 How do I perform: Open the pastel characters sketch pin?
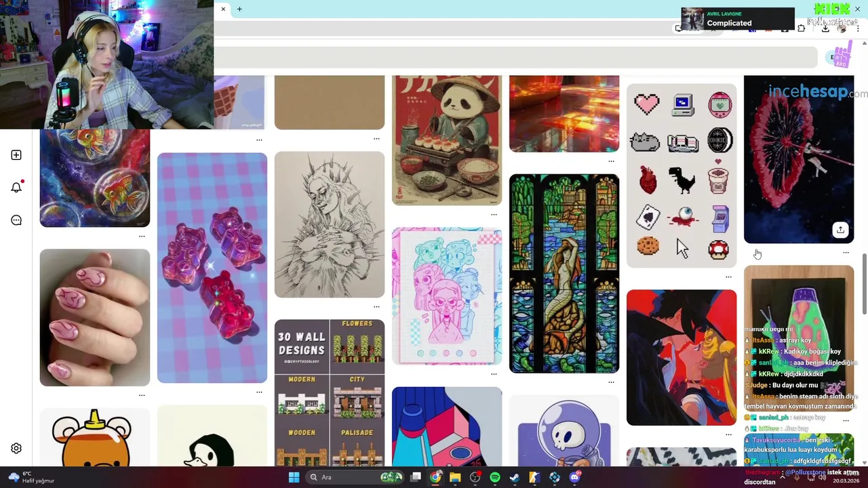pos(447,296)
